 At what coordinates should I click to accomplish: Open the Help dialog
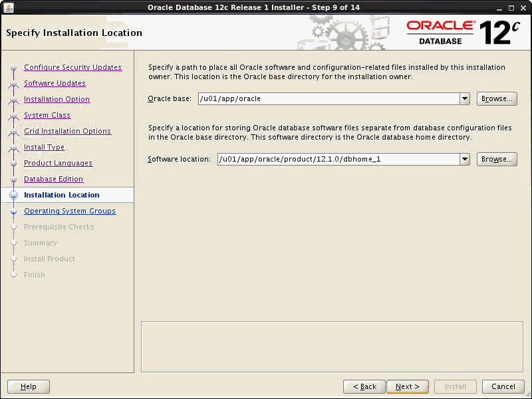(x=28, y=386)
